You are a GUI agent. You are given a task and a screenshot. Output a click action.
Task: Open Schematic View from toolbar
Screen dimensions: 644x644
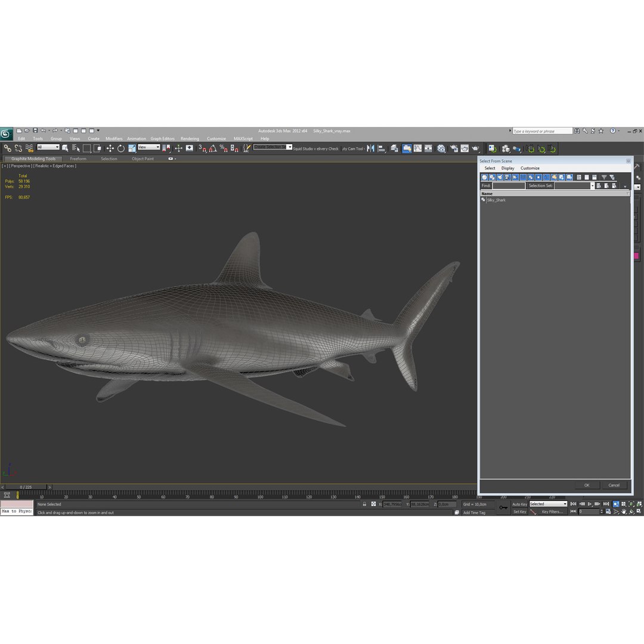(428, 148)
